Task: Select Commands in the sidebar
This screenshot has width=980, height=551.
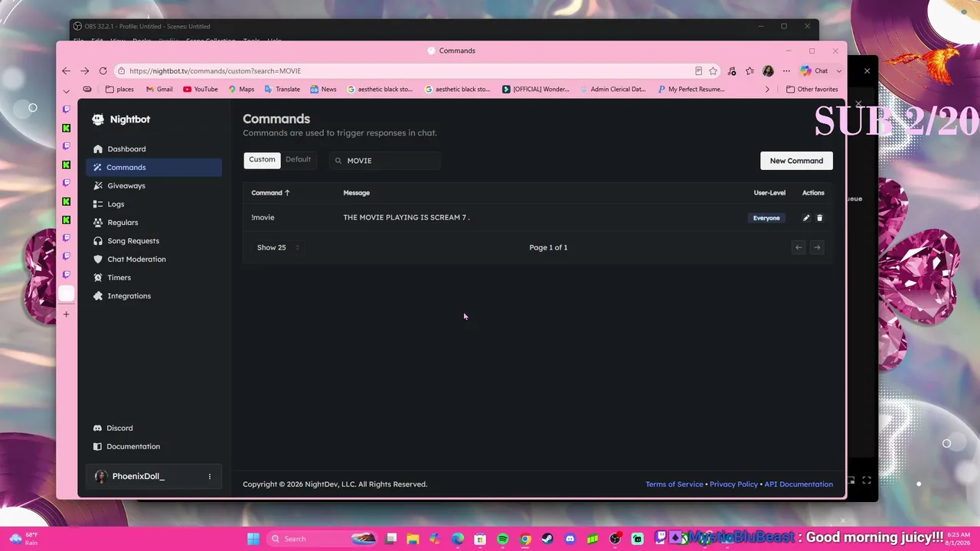Action: pyautogui.click(x=154, y=168)
